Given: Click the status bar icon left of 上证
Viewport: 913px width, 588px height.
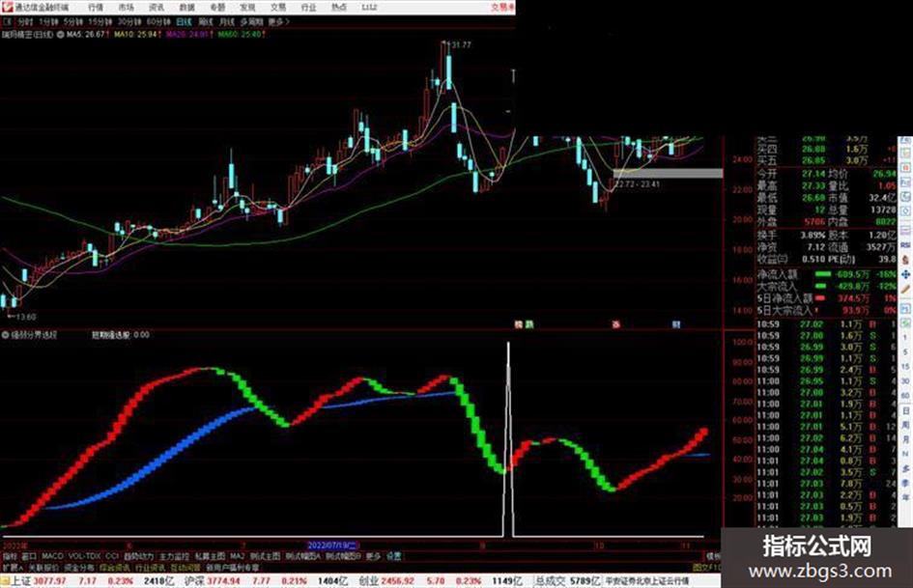Looking at the screenshot, I should coord(5,580).
